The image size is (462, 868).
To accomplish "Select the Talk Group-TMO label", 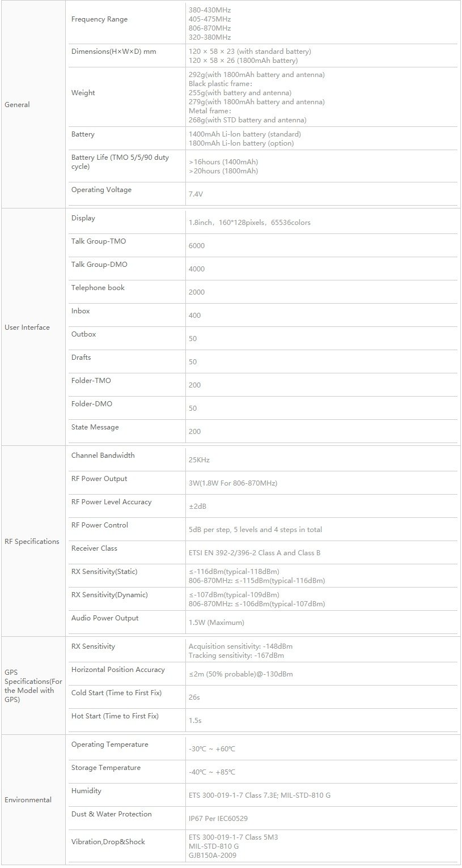I will pos(99,241).
